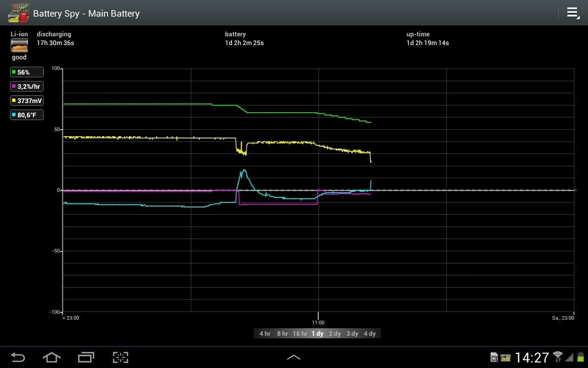Screen dimensions: 588x368
Task: Toggle the green 56% battery level series
Action: click(x=27, y=72)
